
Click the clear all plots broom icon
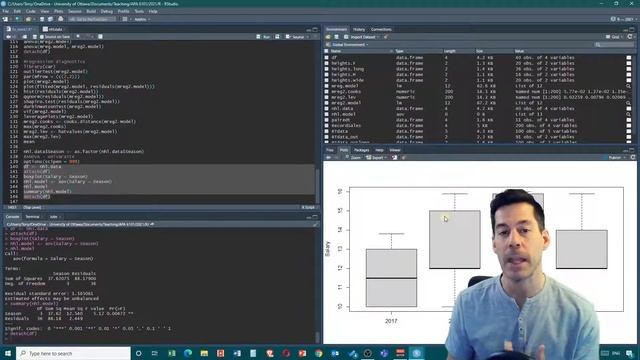[x=403, y=158]
